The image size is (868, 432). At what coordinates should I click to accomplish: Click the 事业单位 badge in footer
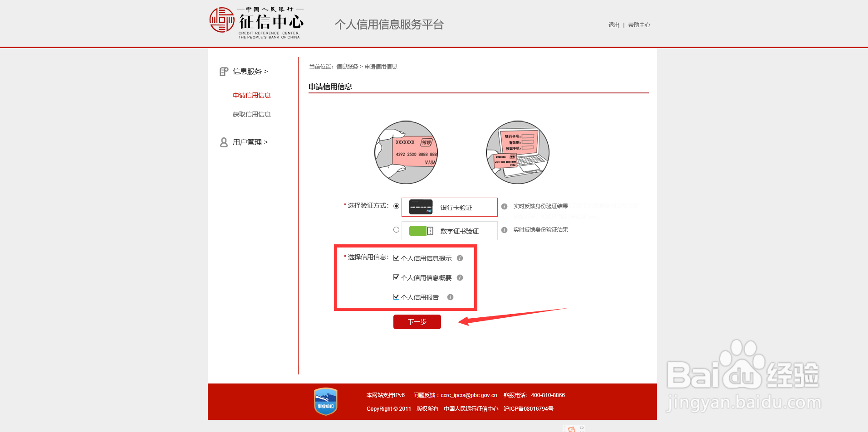click(x=325, y=401)
